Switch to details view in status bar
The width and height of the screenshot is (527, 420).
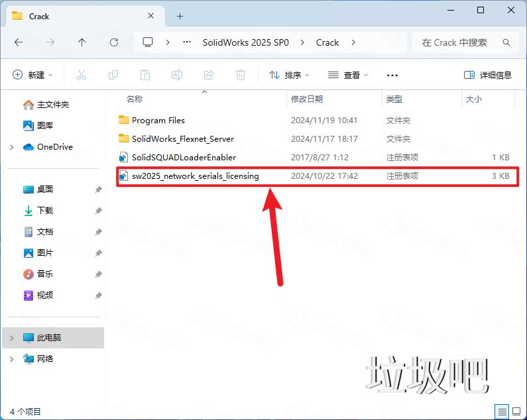[x=502, y=411]
